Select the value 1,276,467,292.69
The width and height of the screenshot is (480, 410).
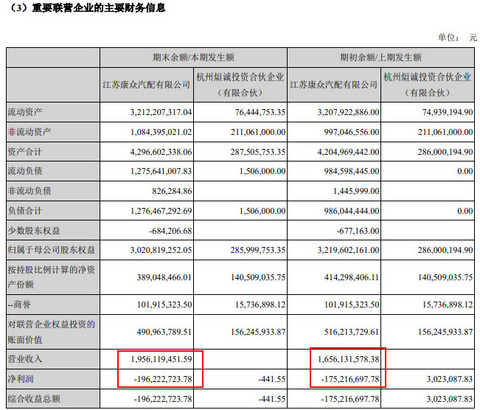click(161, 211)
